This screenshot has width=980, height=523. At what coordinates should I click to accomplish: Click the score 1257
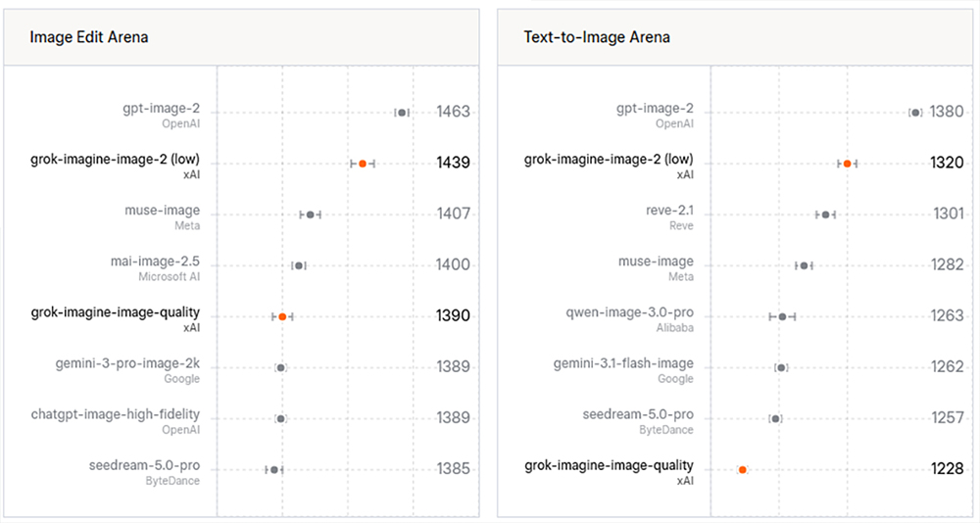[x=947, y=418]
